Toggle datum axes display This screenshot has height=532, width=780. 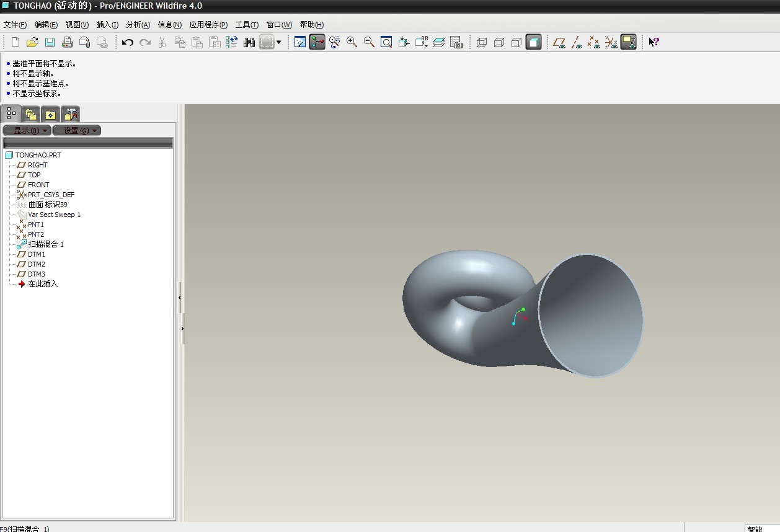coord(577,42)
